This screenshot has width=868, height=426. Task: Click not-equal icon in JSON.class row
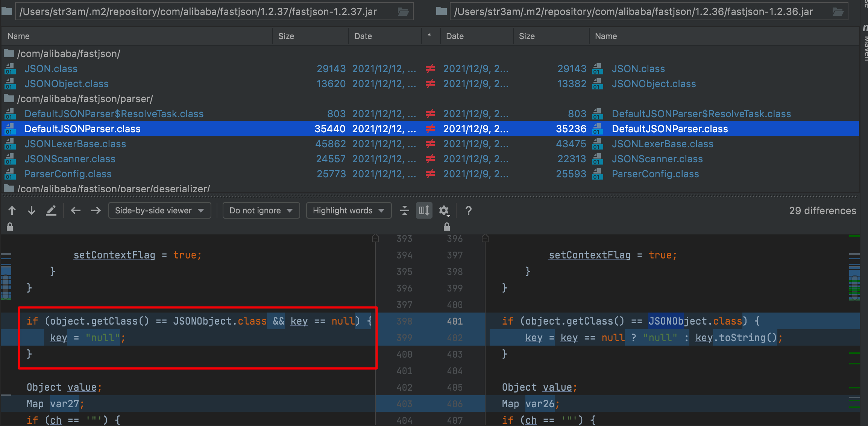point(430,68)
